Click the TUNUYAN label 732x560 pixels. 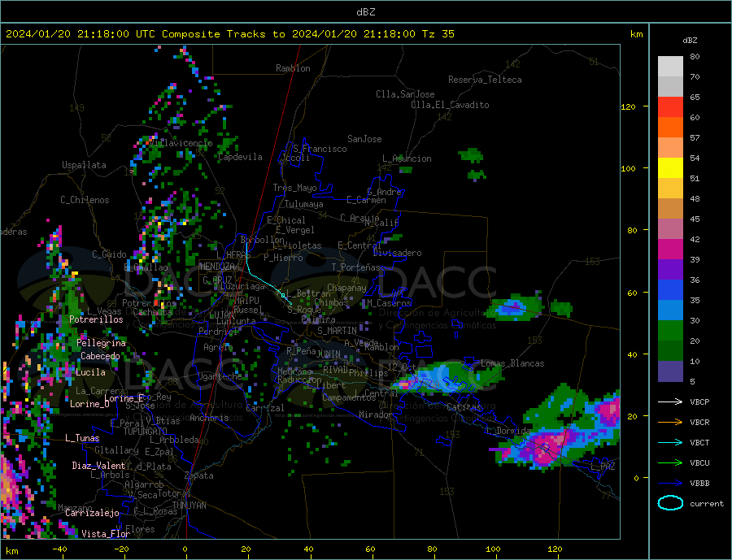(189, 506)
